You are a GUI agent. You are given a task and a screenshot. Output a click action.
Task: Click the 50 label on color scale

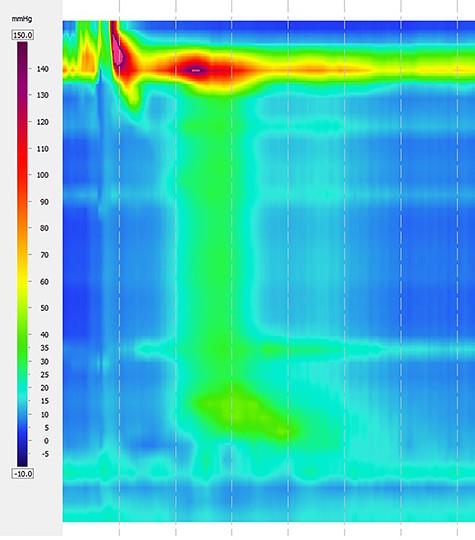click(44, 308)
